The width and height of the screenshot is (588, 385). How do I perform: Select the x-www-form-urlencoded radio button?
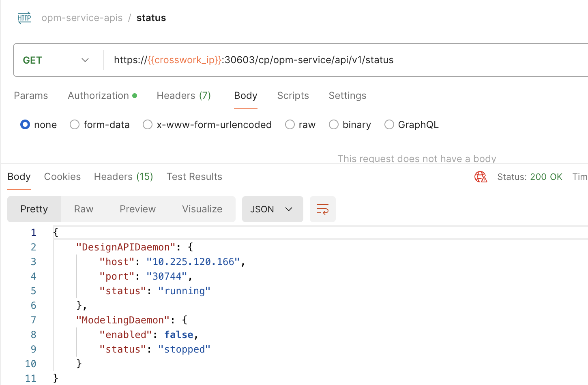click(148, 124)
